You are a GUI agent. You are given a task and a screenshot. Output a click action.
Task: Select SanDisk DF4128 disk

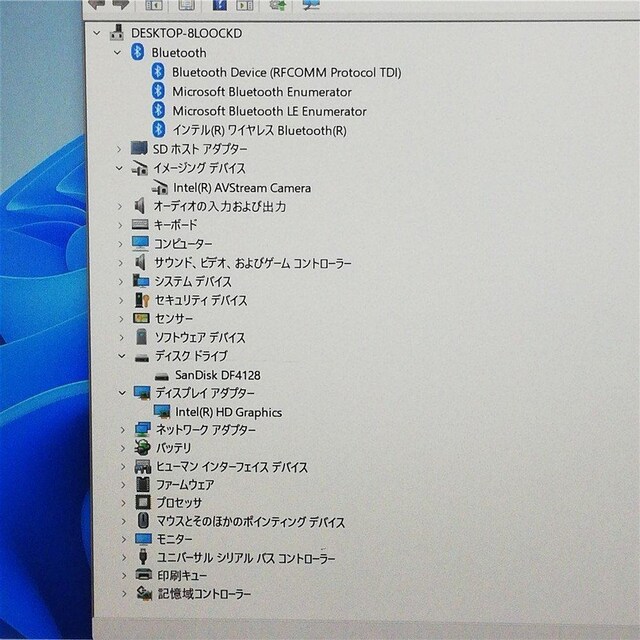tap(218, 375)
